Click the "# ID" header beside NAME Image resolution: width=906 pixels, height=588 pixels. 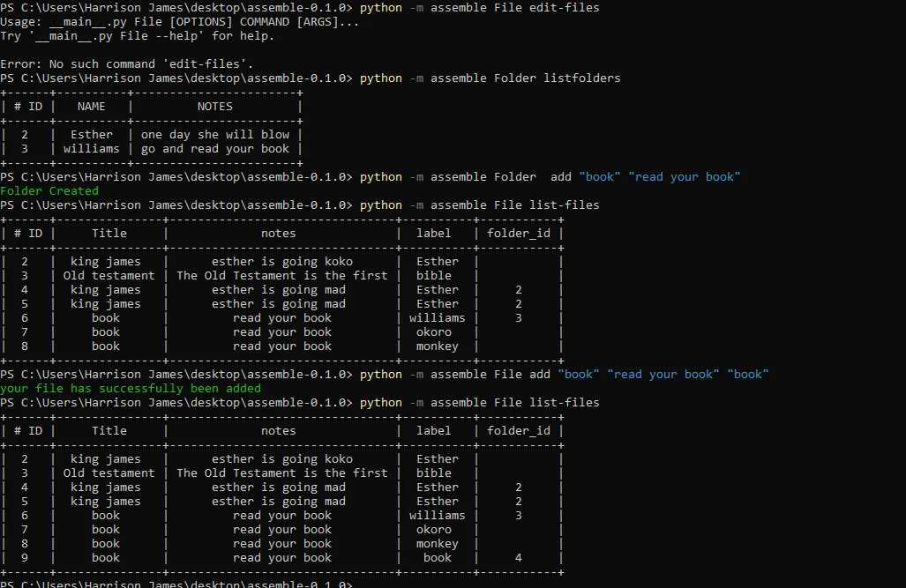tap(28, 107)
